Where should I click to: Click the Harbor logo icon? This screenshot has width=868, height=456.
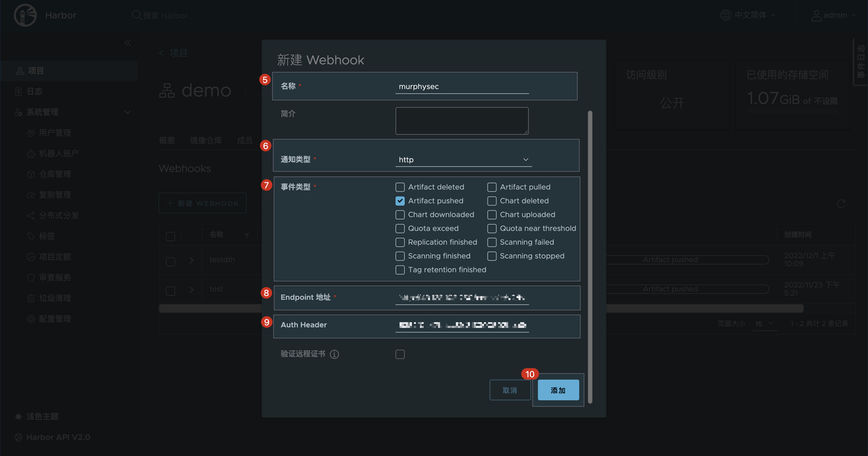[26, 16]
